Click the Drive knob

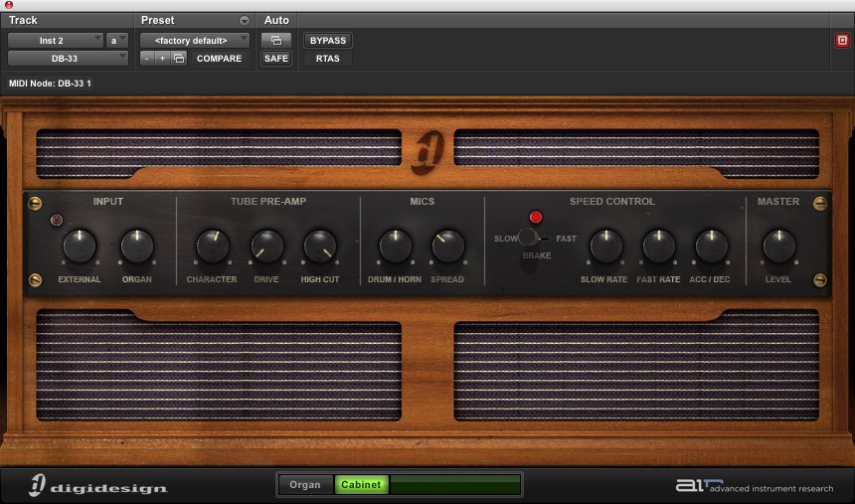[267, 246]
